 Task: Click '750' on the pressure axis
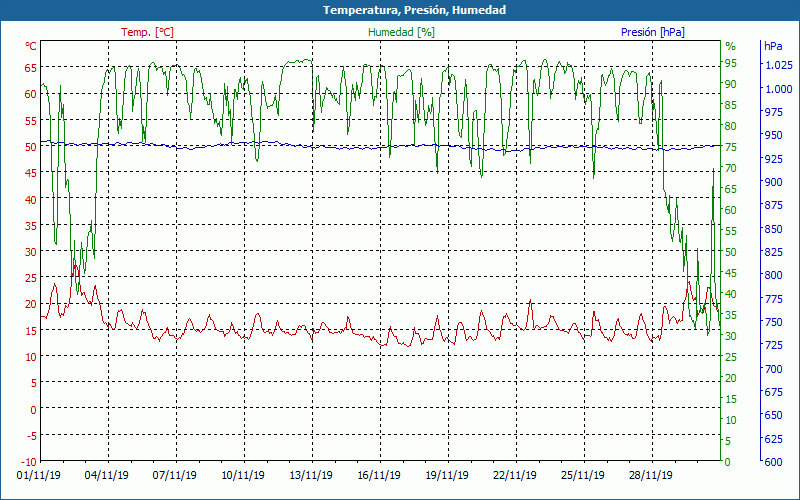tap(774, 322)
